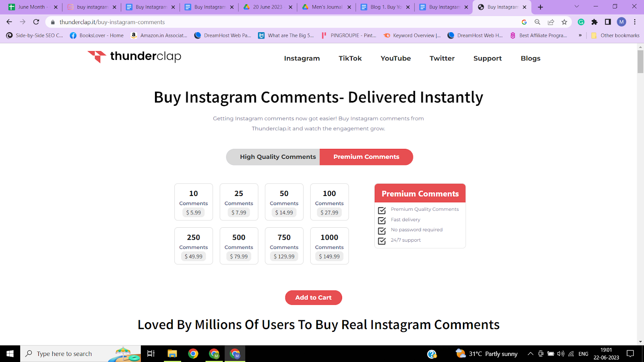
Task: Open Chrome three-dot menu
Action: coord(635,22)
